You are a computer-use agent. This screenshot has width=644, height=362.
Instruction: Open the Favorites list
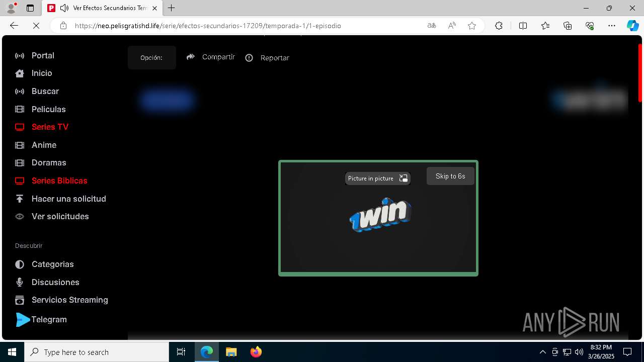coord(545,26)
